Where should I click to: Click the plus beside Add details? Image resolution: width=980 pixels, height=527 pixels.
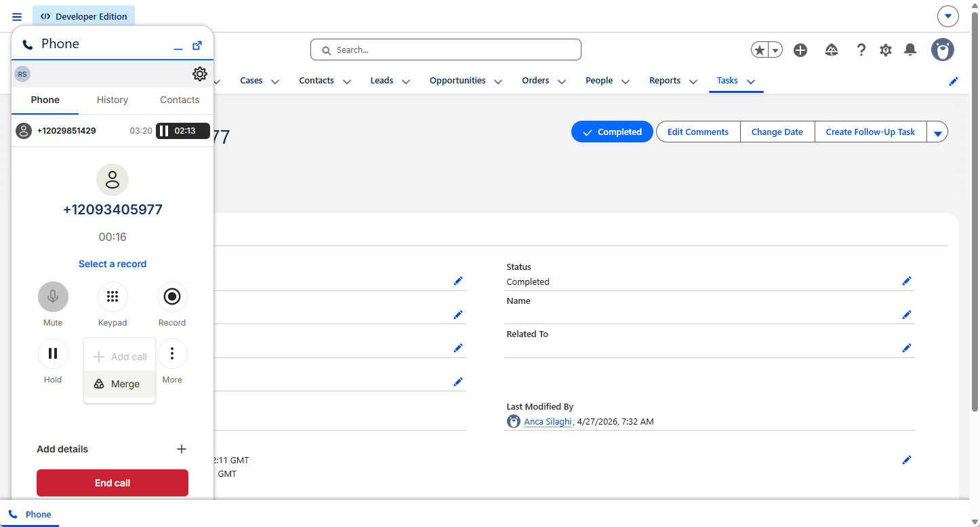182,449
